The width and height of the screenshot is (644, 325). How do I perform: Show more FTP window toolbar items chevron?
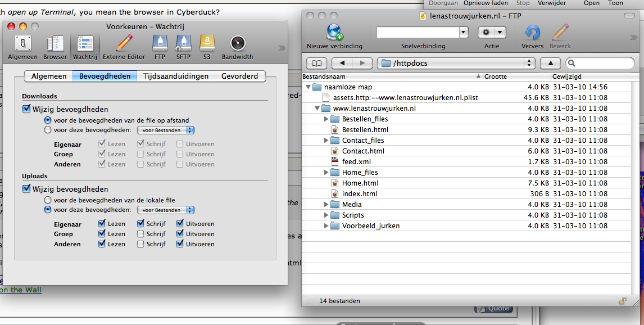click(634, 37)
